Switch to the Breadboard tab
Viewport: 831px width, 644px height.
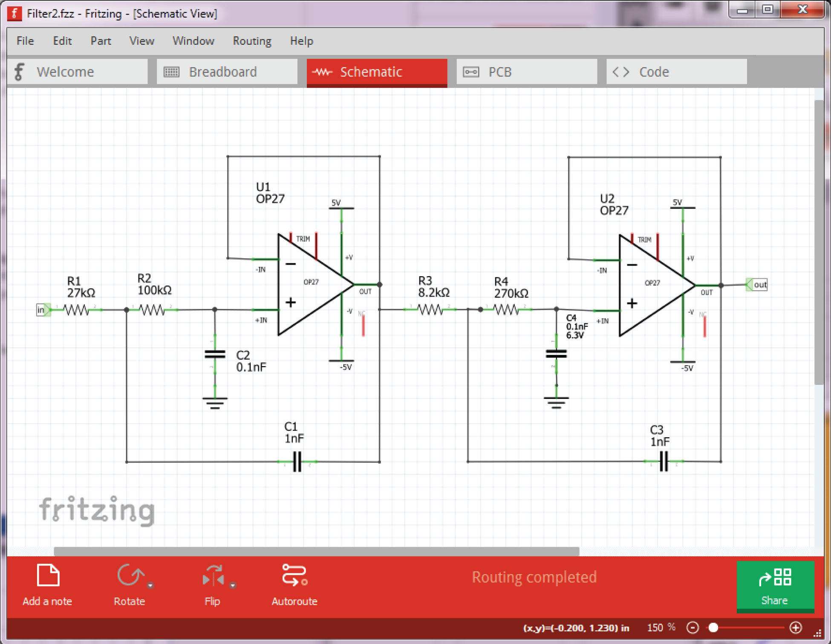[227, 72]
